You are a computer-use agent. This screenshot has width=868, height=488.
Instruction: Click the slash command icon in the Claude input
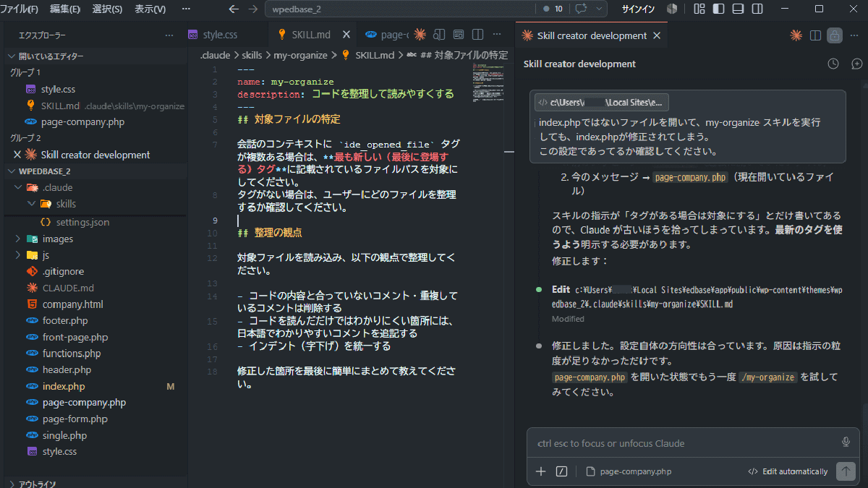click(x=561, y=471)
